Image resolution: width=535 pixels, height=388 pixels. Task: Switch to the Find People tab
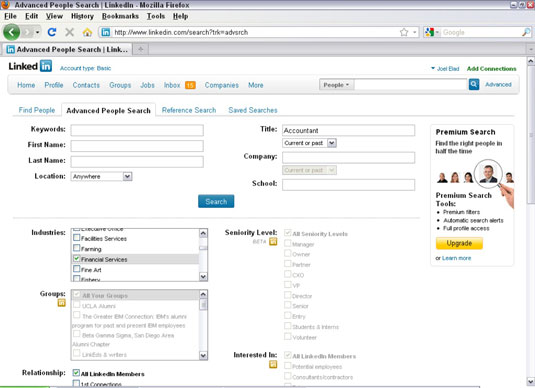tap(37, 110)
